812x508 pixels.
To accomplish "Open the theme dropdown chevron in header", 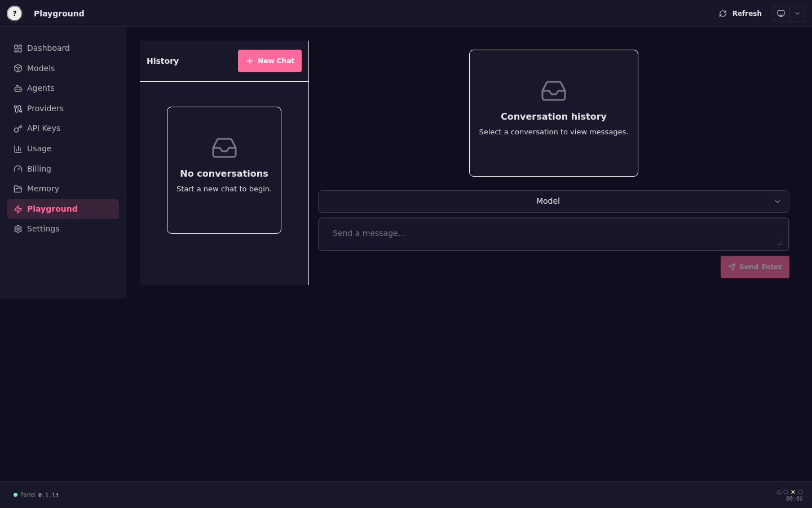I will point(797,14).
